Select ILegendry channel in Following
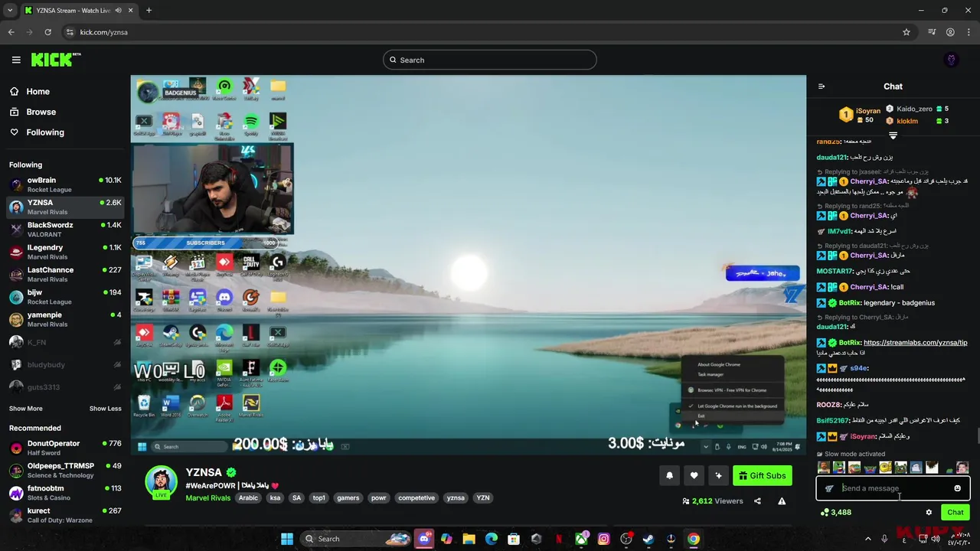 [x=65, y=252]
